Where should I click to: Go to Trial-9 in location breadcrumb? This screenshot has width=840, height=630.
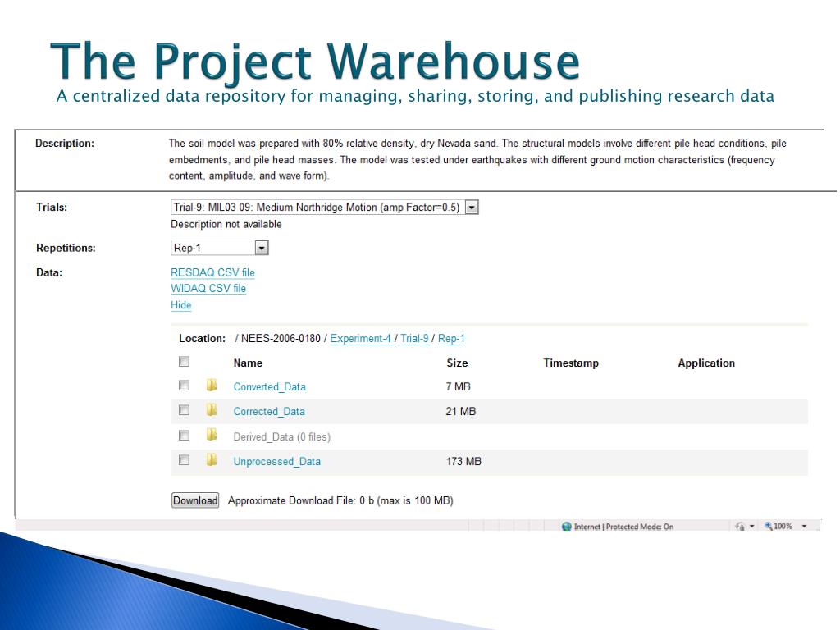click(414, 339)
